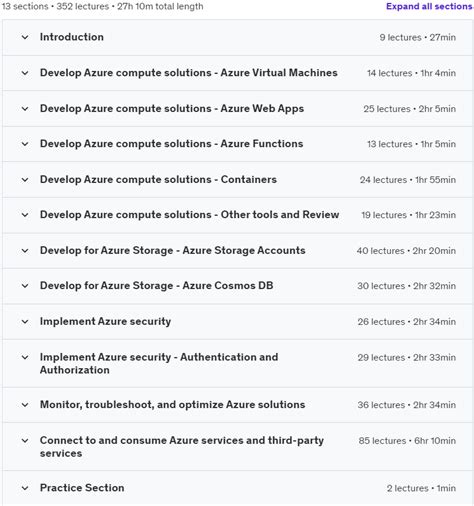474x506 pixels.
Task: Expand Azure Functions section chevron
Action: tap(25, 144)
